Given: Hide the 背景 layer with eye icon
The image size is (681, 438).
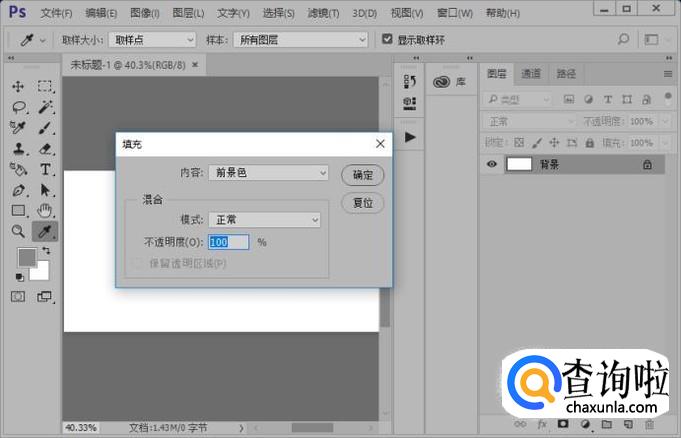Looking at the screenshot, I should (491, 164).
